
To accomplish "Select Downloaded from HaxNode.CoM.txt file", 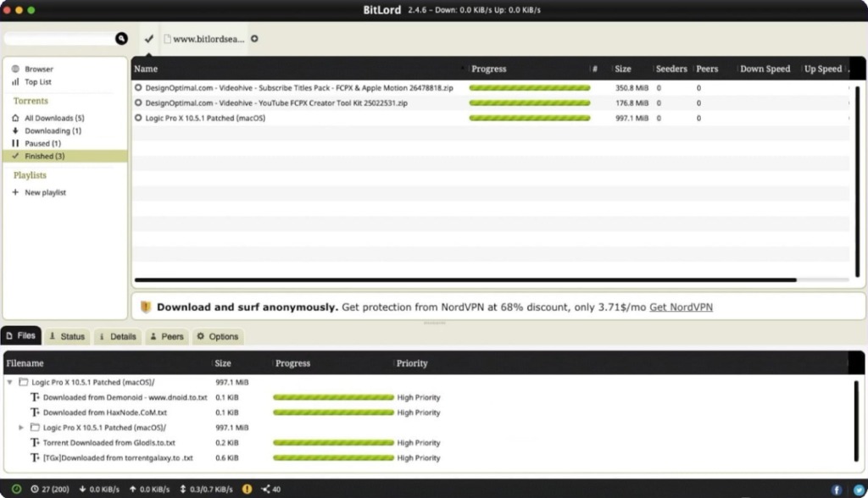I will tap(104, 412).
